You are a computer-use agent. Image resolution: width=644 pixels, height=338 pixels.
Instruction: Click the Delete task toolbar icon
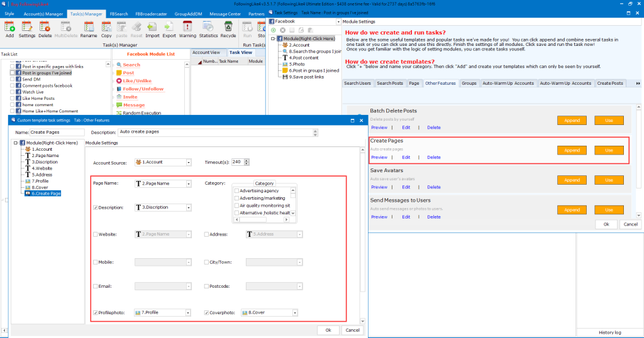[x=45, y=30]
